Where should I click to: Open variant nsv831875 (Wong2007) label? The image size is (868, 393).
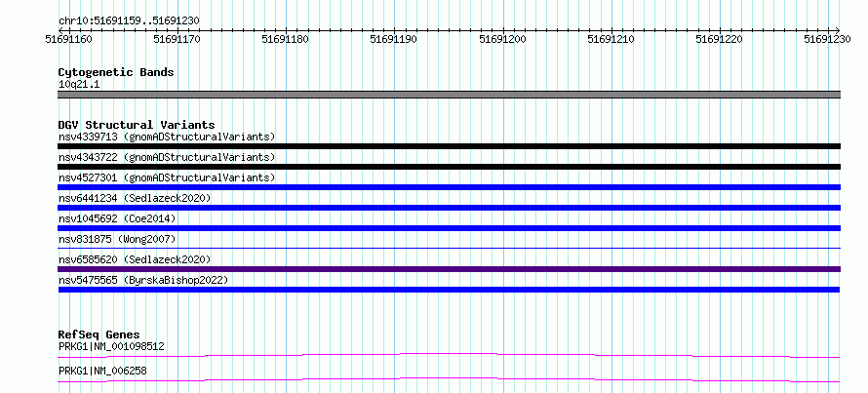[117, 239]
